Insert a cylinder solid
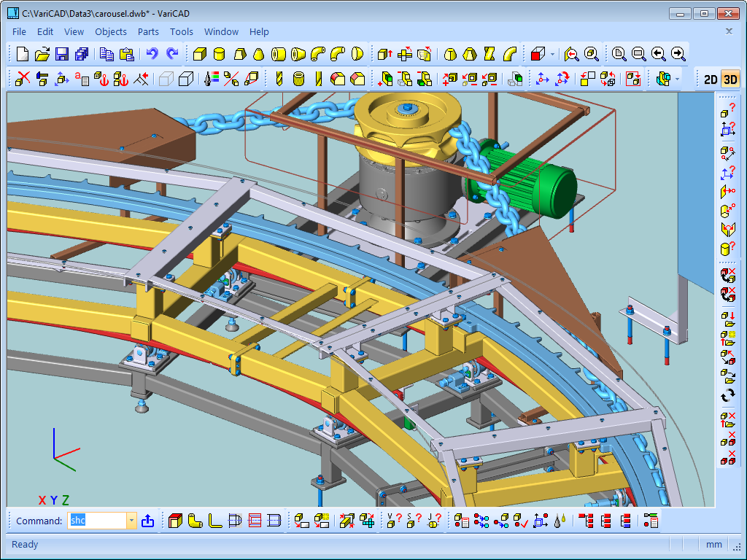The width and height of the screenshot is (747, 560). tap(219, 54)
